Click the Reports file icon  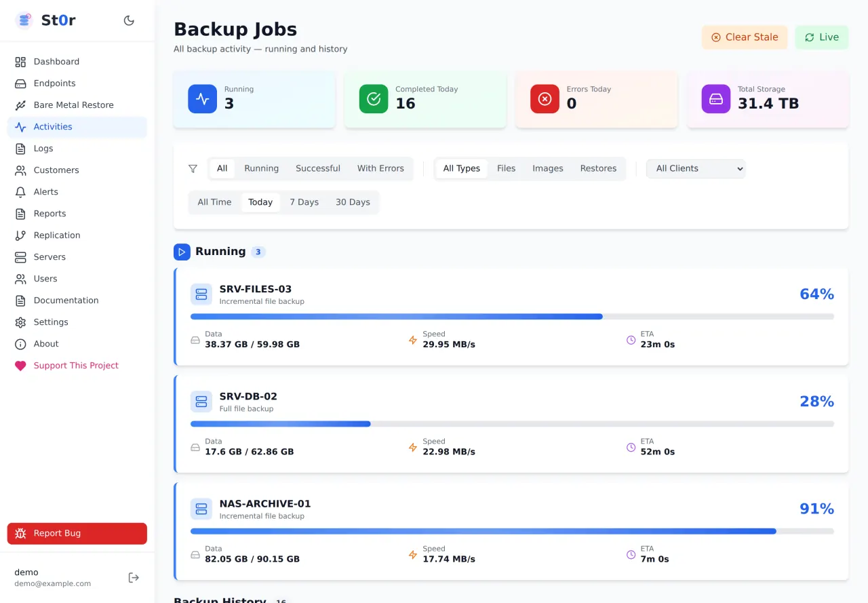20,214
